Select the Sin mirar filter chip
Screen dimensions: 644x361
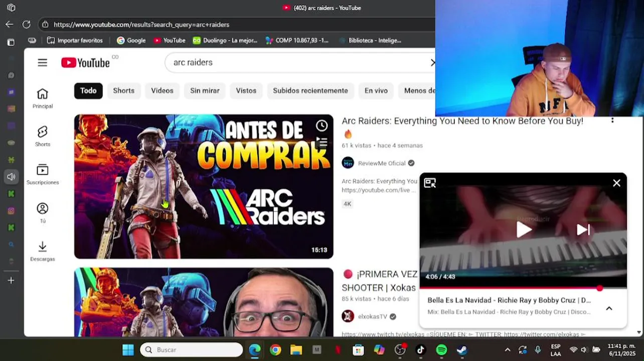[x=205, y=90]
